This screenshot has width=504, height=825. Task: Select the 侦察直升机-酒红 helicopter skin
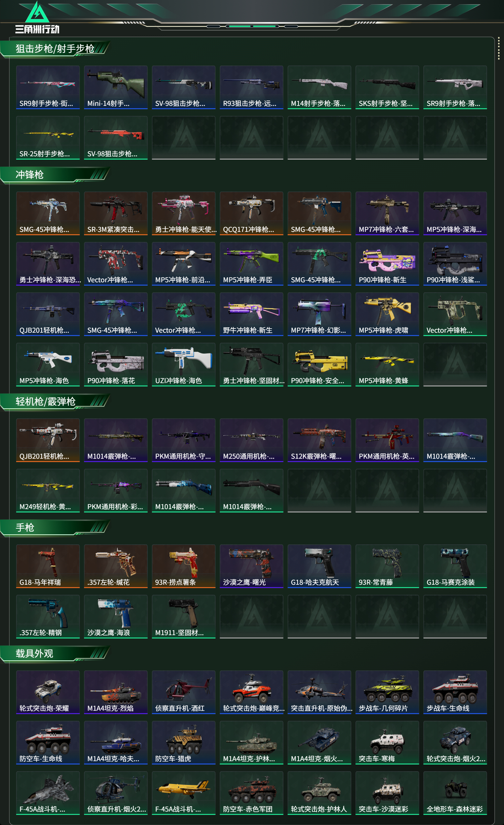click(x=183, y=692)
